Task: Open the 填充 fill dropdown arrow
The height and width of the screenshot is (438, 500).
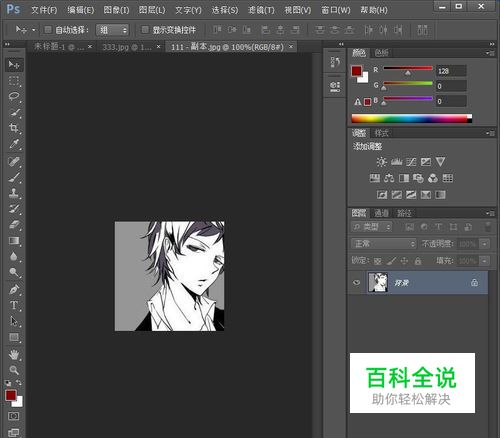Action: click(484, 261)
